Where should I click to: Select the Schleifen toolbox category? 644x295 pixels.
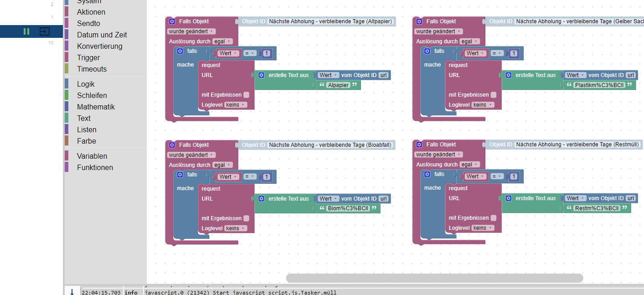pos(92,96)
